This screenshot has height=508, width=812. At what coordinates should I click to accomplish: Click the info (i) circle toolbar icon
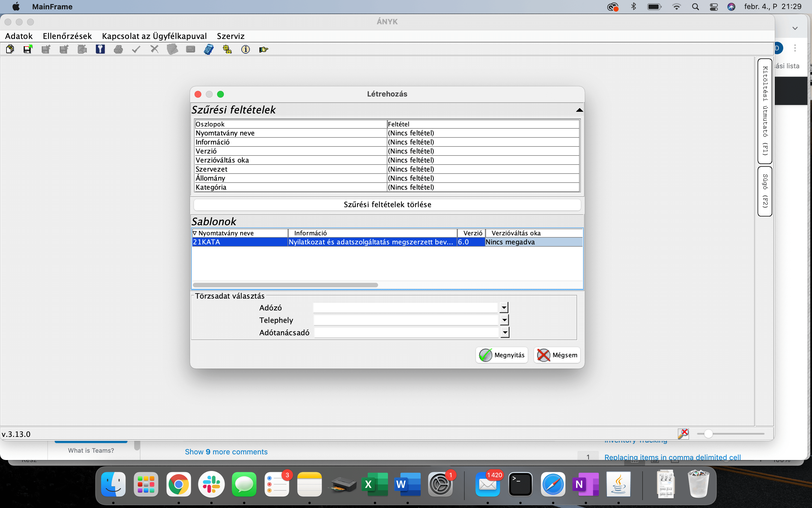(246, 49)
